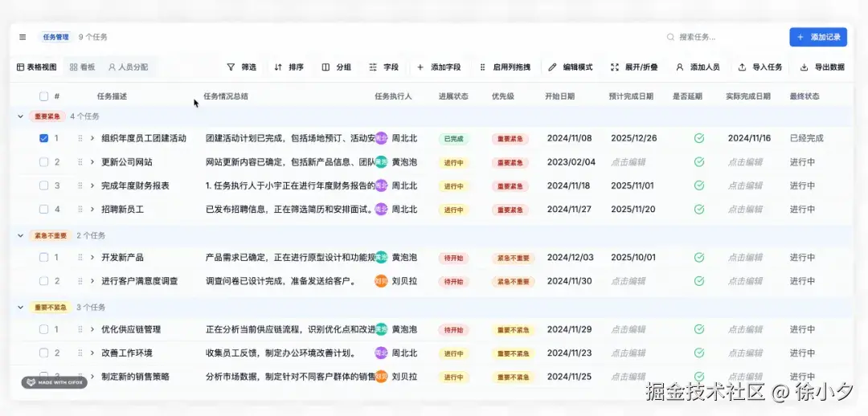The height and width of the screenshot is (416, 868).
Task: Switch to the 人员分配 tab
Action: 128,67
